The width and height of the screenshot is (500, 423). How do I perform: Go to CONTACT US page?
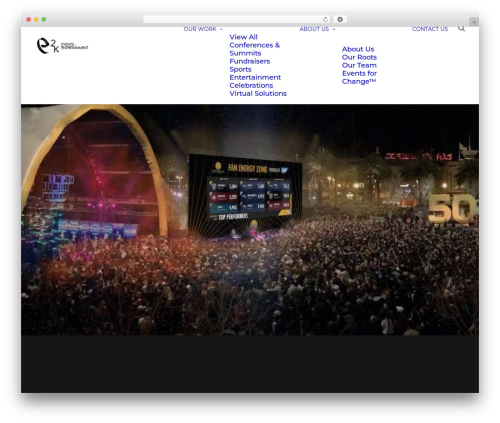point(430,29)
